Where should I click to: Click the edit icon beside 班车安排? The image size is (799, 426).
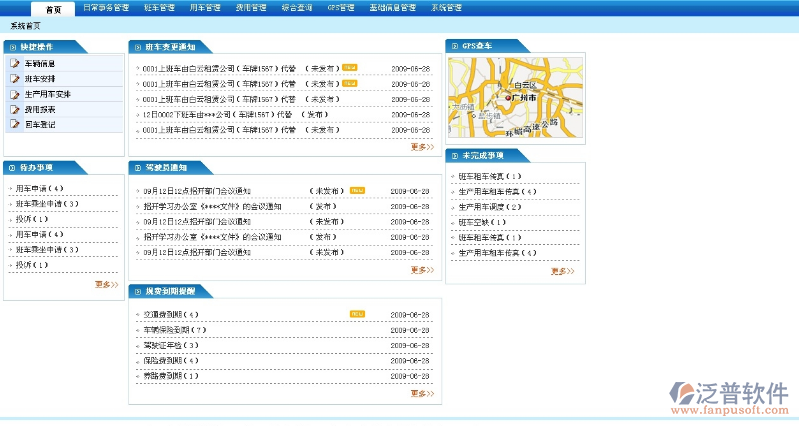tap(15, 78)
